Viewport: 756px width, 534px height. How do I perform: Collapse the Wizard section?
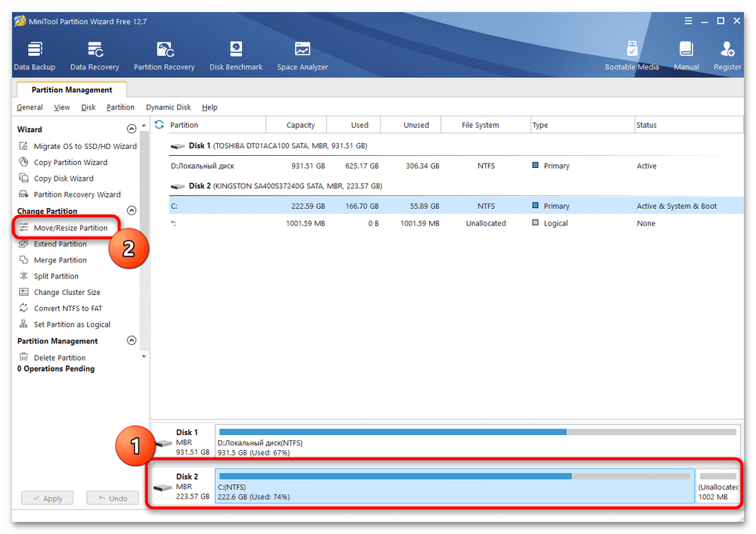(x=132, y=129)
